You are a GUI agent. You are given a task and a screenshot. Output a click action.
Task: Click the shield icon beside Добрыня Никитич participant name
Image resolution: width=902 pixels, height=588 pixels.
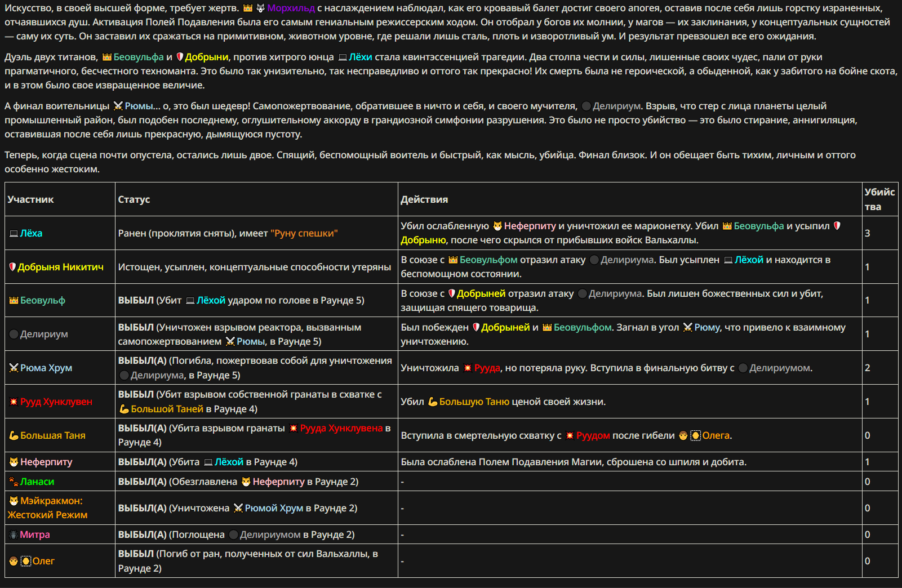pyautogui.click(x=12, y=267)
